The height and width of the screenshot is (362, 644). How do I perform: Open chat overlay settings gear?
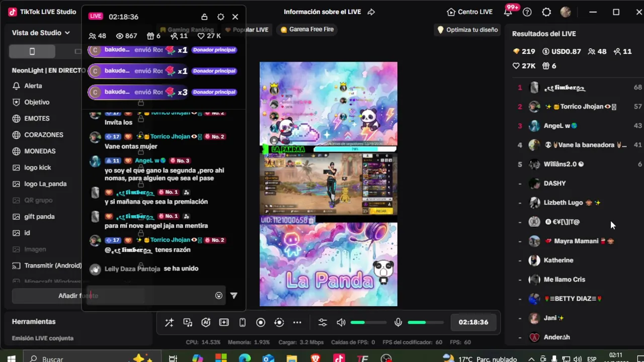(220, 17)
